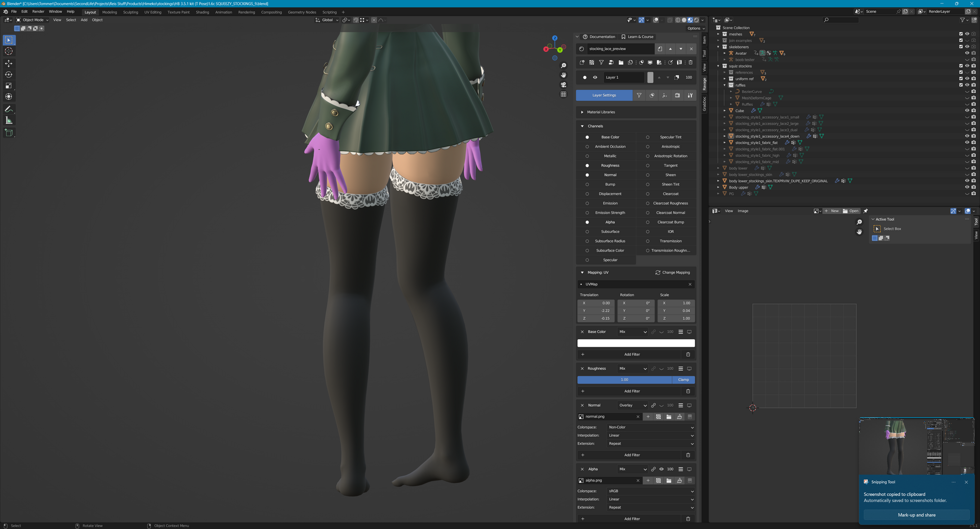
Task: Click the white Base Color swatch
Action: 636,343
